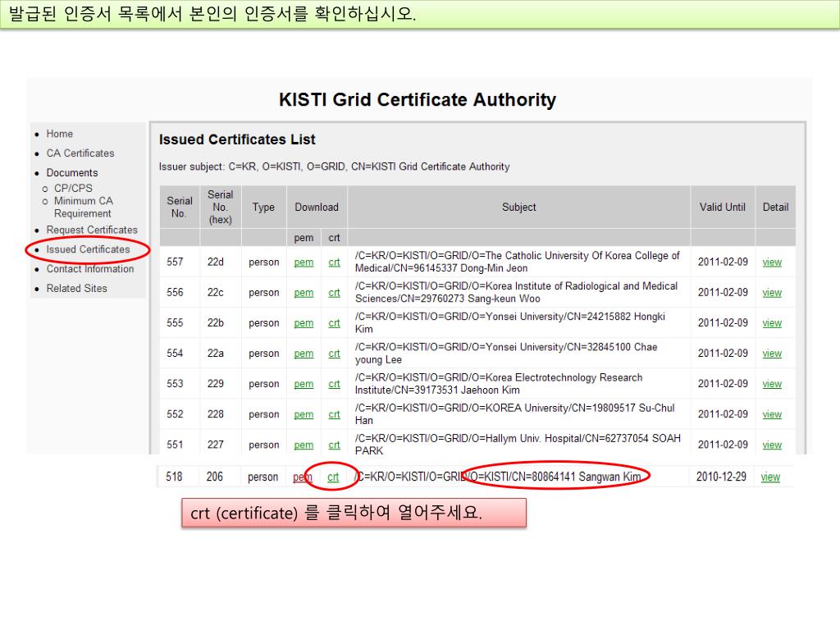Image resolution: width=840 pixels, height=630 pixels.
Task: Click the Issuer subject line
Action: click(335, 167)
